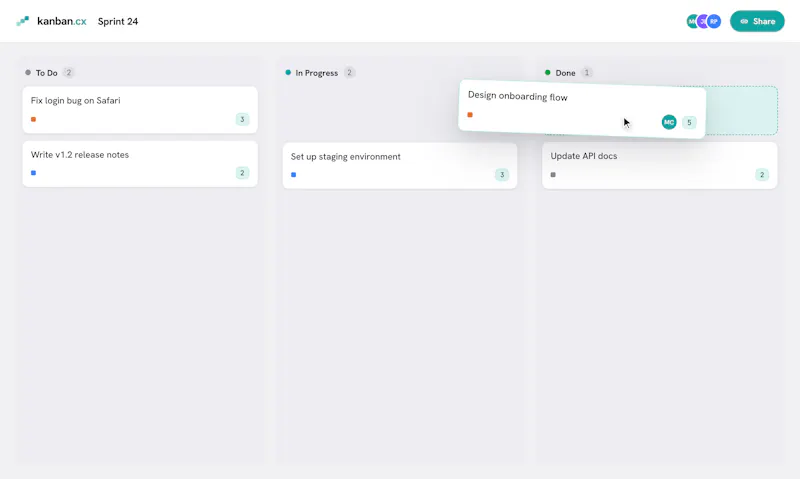This screenshot has width=800, height=479.
Task: Click the RP collaborator avatar in header
Action: (714, 21)
